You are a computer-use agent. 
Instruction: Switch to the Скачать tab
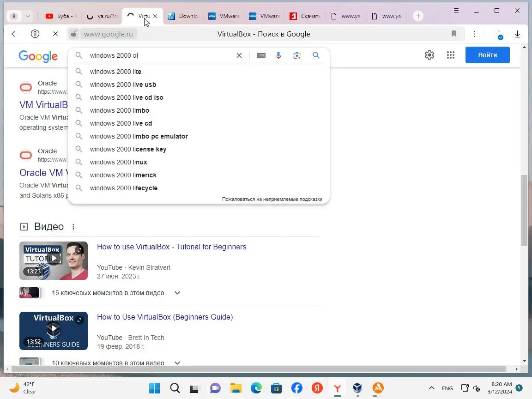pos(305,16)
